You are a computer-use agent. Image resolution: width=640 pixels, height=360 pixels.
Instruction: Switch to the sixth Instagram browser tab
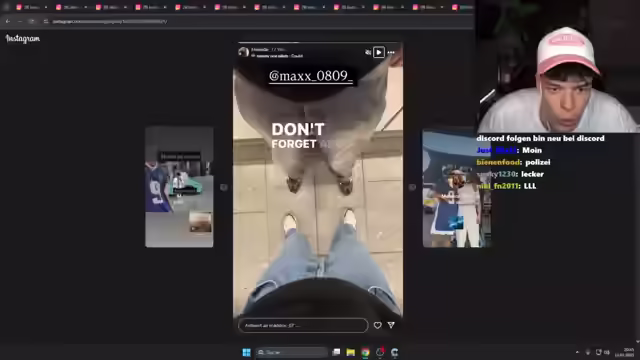[x=229, y=7]
